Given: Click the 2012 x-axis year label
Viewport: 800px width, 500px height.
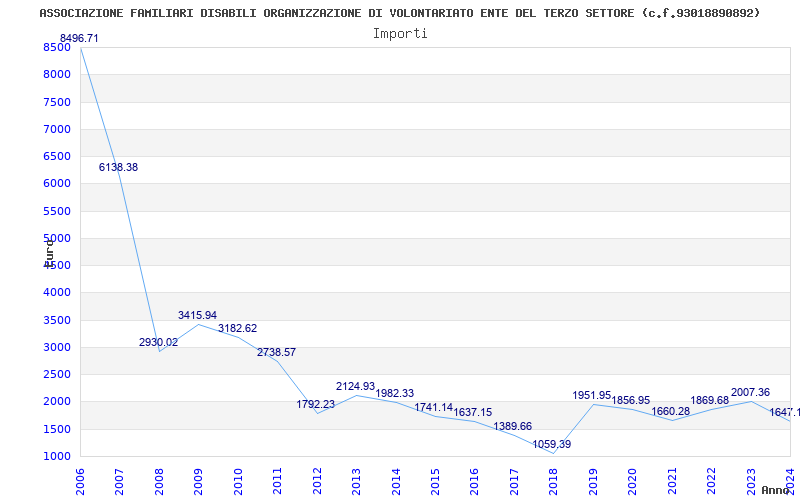Looking at the screenshot, I should tap(317, 482).
